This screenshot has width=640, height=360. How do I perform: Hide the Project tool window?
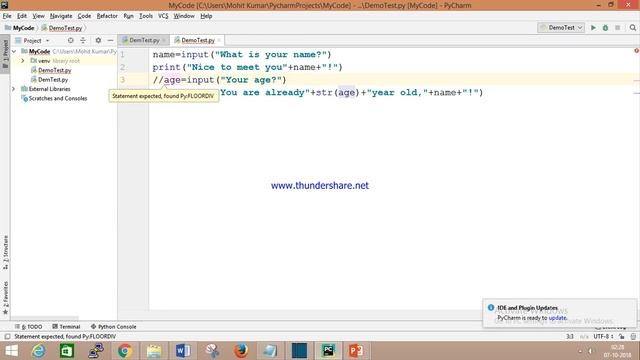click(x=110, y=40)
